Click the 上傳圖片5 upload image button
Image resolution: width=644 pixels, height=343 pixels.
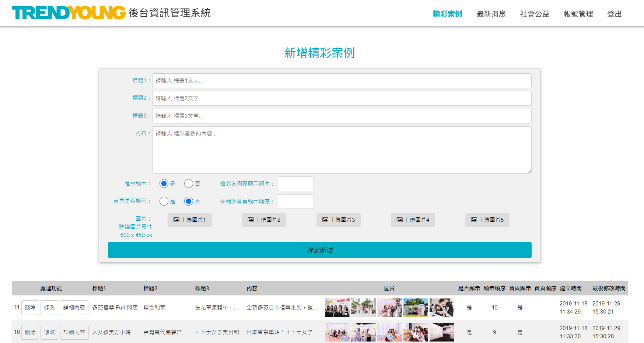tap(487, 220)
